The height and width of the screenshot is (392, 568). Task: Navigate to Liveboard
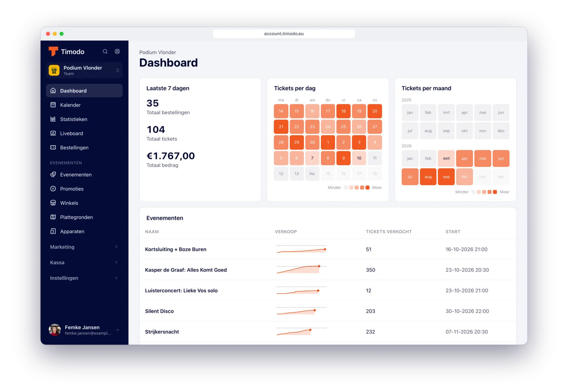click(84, 133)
